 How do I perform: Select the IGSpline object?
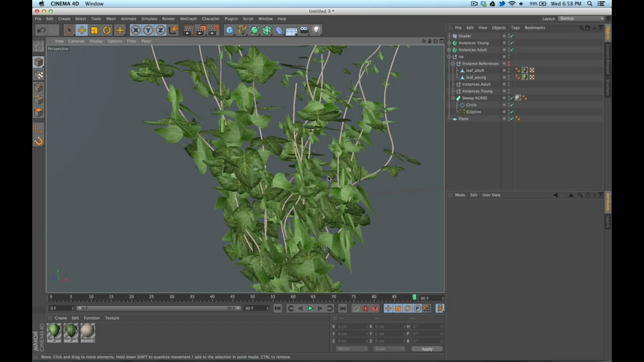pyautogui.click(x=473, y=112)
